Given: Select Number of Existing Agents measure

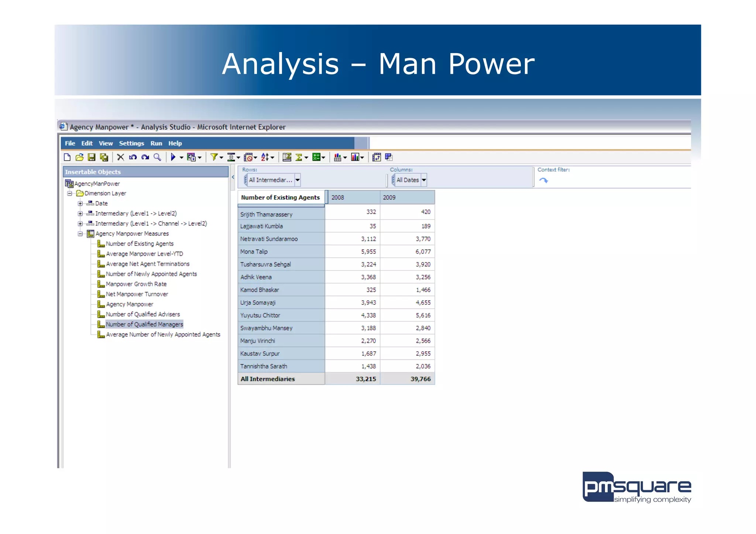Looking at the screenshot, I should click(140, 244).
